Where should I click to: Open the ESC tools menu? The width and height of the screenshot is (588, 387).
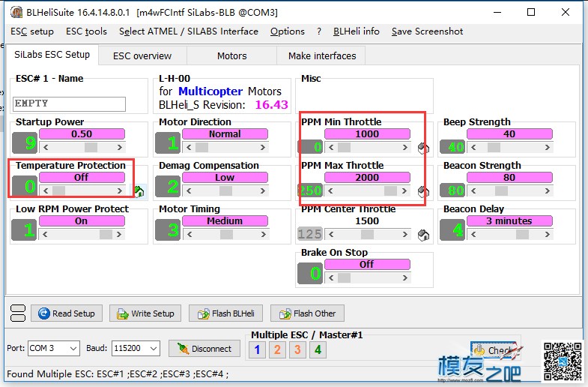[x=86, y=31]
